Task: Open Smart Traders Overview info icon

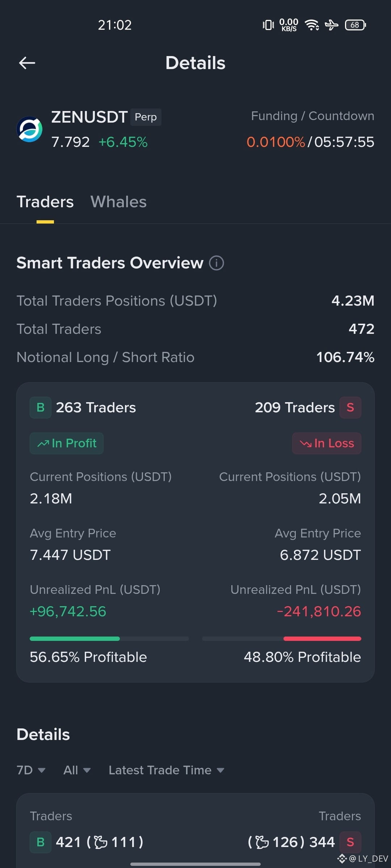Action: pos(216,263)
